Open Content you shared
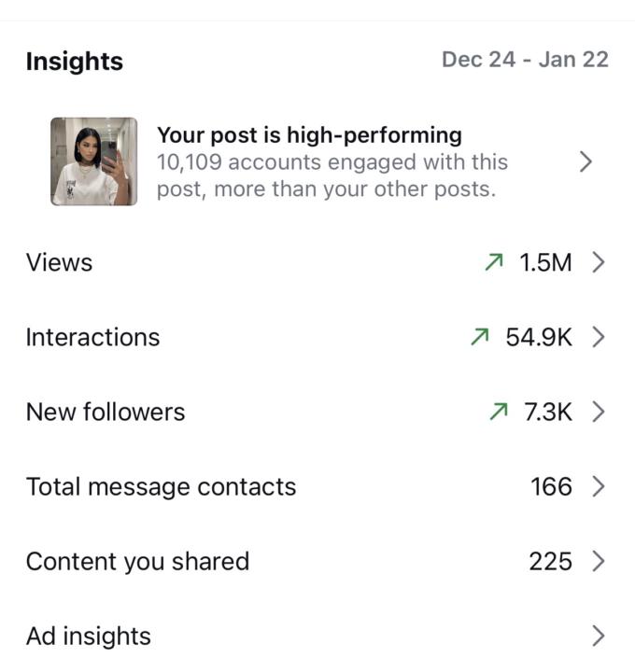 pos(137,562)
